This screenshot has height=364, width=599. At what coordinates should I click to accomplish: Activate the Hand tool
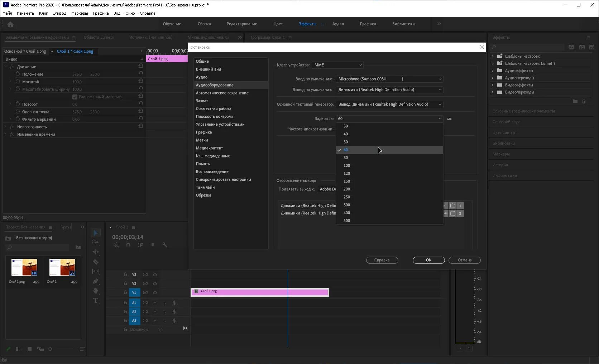(96, 290)
